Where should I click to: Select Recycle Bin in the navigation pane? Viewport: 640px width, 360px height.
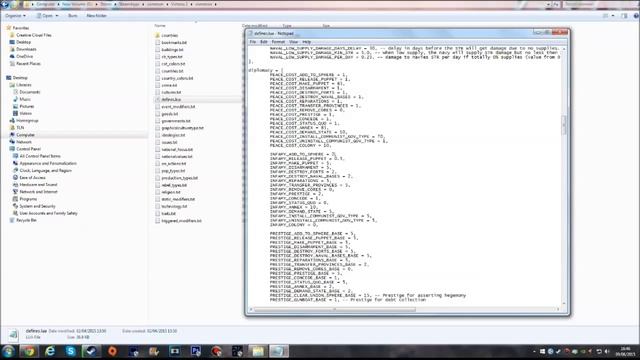point(26,220)
